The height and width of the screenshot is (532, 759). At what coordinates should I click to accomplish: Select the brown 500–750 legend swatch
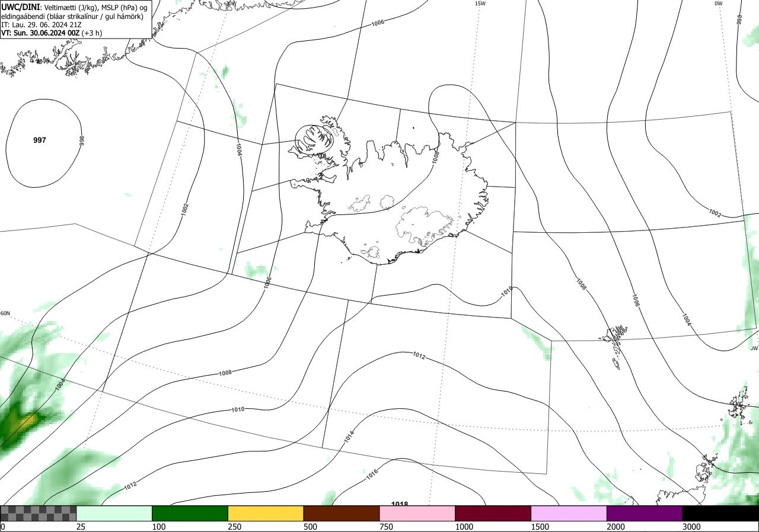(x=342, y=513)
